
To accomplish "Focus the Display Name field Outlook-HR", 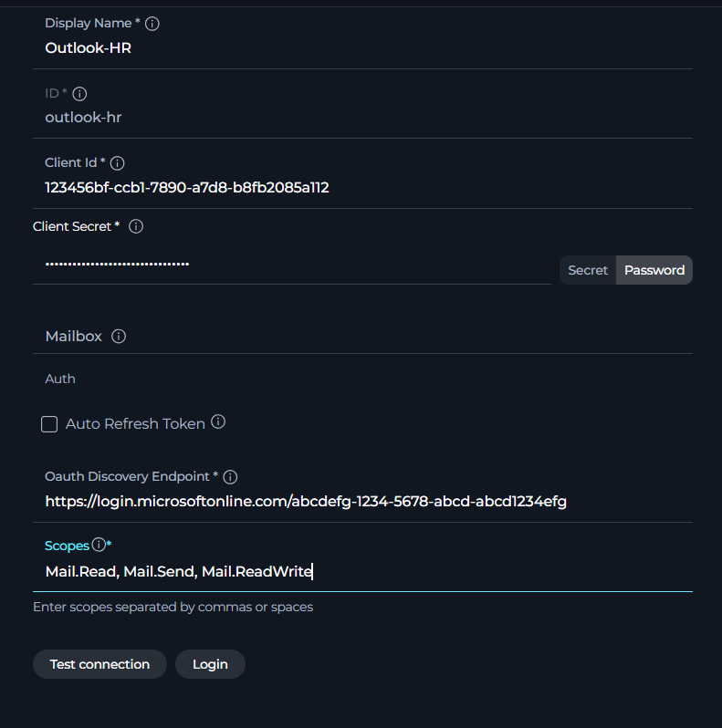I will [363, 47].
